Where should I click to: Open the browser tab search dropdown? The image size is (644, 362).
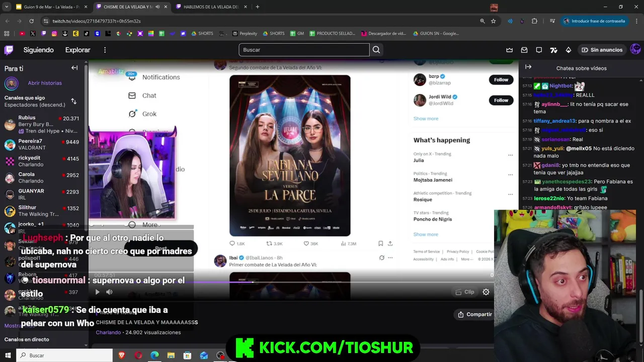pyautogui.click(x=7, y=7)
